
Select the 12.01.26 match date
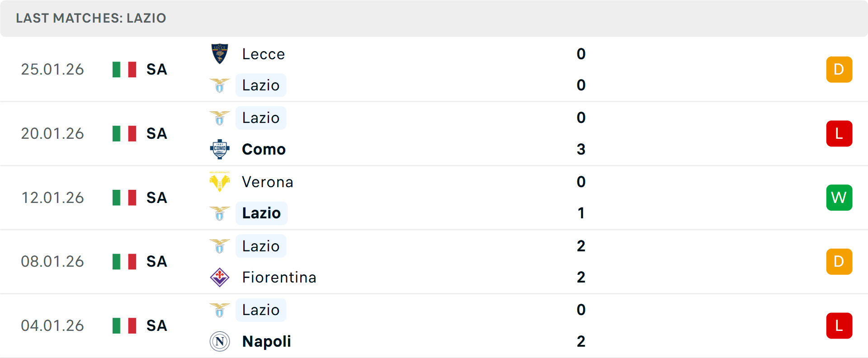tap(52, 198)
